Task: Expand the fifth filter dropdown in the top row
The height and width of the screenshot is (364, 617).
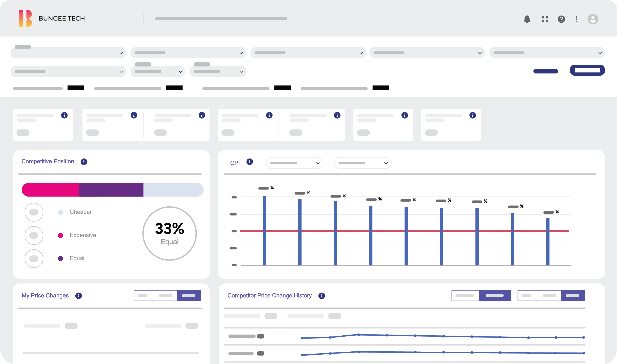Action: pyautogui.click(x=547, y=53)
